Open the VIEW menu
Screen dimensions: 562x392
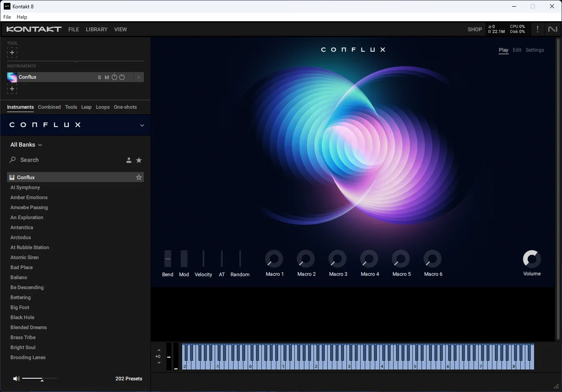click(x=120, y=29)
